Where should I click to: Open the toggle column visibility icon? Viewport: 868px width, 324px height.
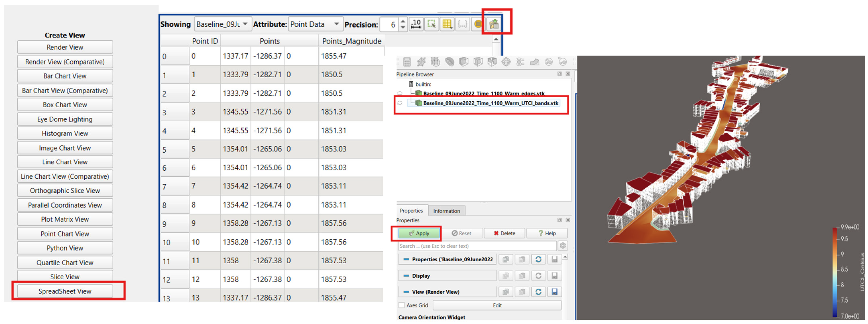pyautogui.click(x=447, y=24)
